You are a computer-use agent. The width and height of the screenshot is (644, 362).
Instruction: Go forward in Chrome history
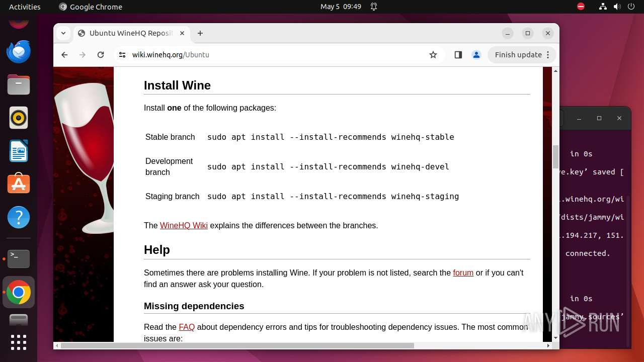point(83,55)
